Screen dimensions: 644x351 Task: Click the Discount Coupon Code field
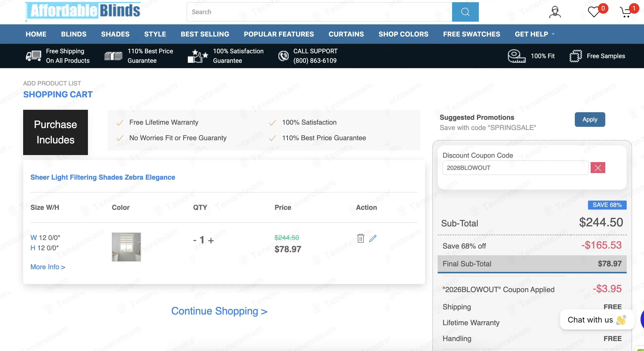(515, 168)
